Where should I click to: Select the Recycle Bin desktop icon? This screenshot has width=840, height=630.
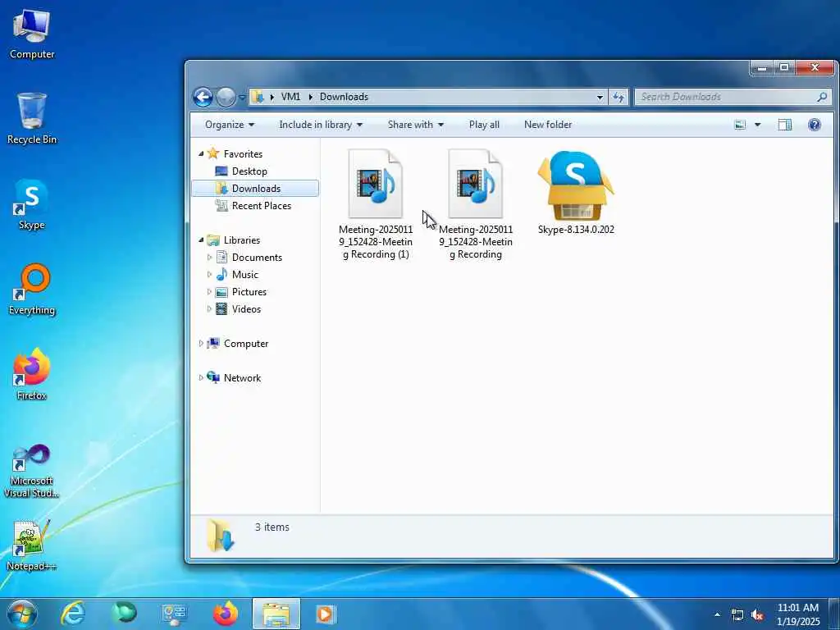[32, 118]
